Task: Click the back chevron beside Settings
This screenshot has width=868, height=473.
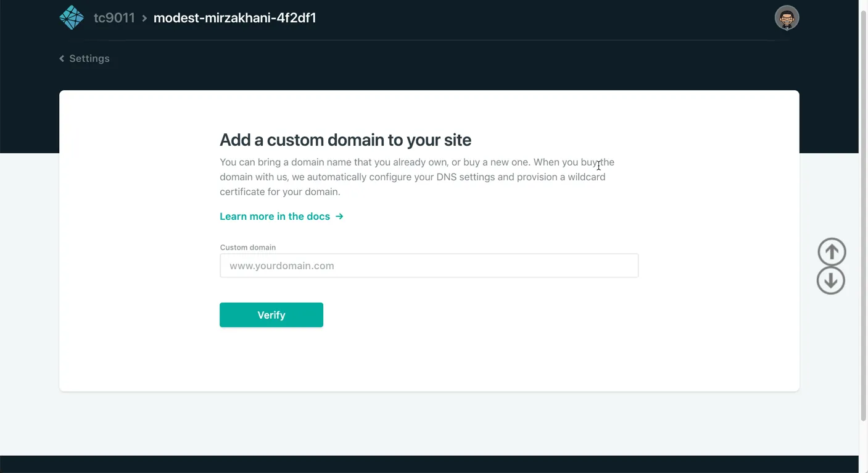Action: (x=62, y=59)
